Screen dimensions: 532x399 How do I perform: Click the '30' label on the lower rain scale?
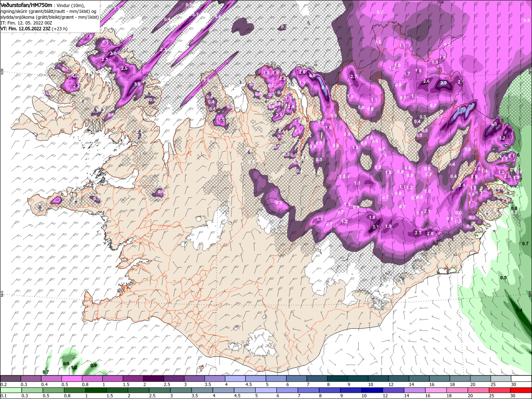[x=514, y=396]
